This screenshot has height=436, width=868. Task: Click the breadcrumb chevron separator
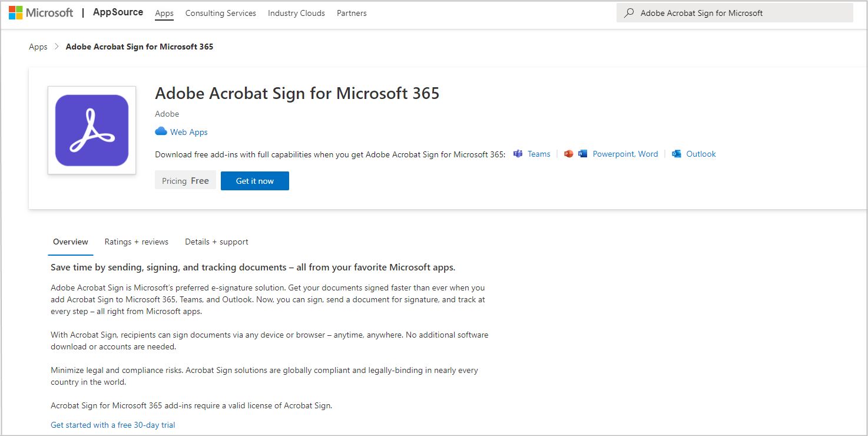click(57, 47)
